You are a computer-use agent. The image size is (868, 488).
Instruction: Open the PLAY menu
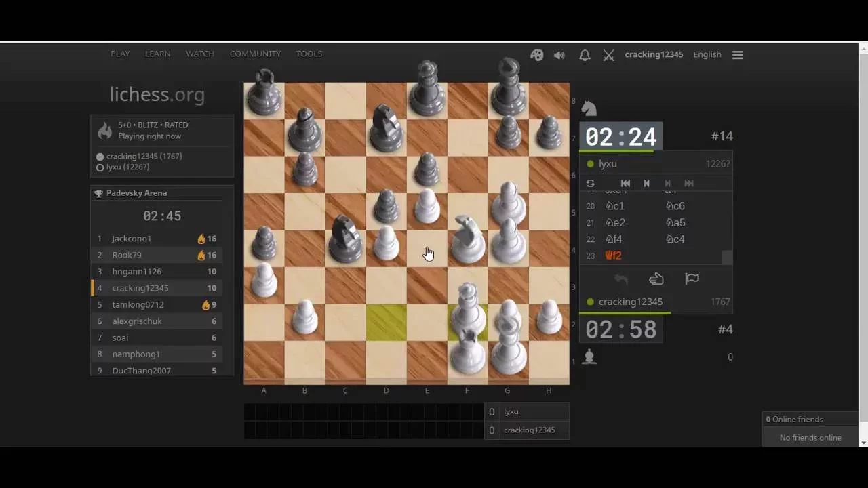(120, 54)
